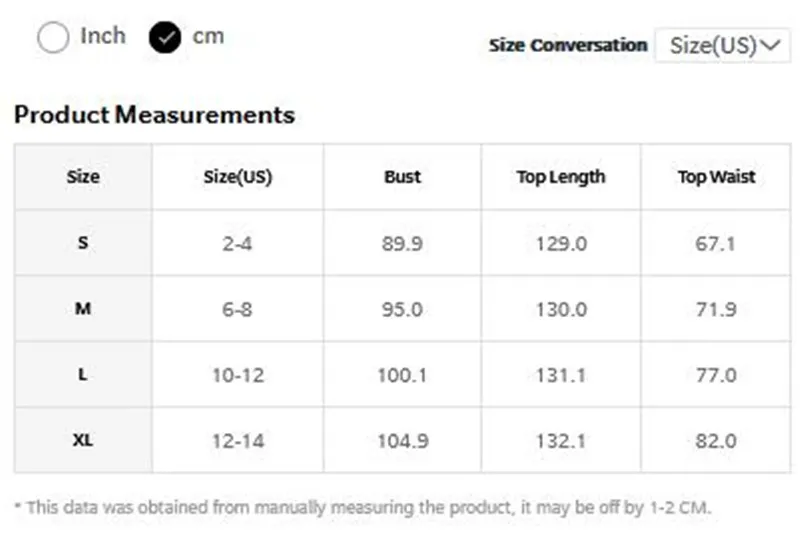This screenshot has height=536, width=800.
Task: Click the Size column header
Action: (83, 176)
